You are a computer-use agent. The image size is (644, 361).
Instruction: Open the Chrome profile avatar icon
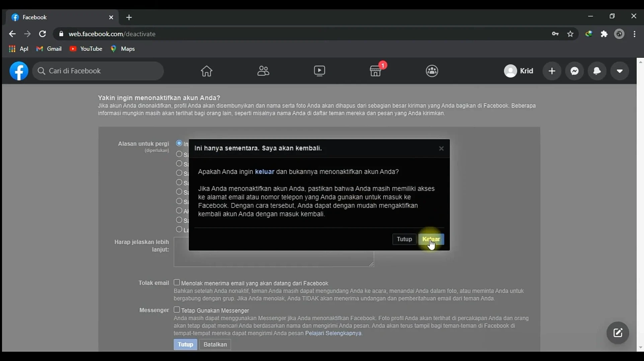point(620,34)
